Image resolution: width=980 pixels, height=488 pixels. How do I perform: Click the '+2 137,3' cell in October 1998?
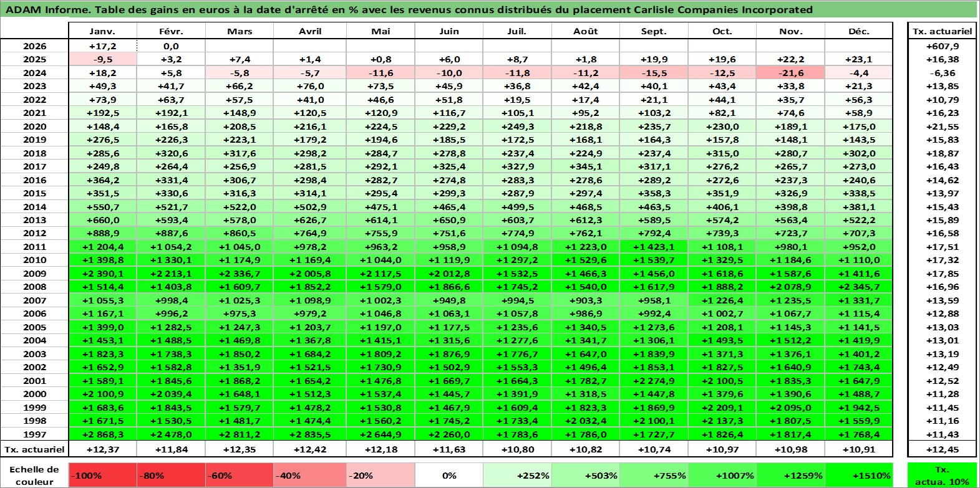pyautogui.click(x=722, y=421)
